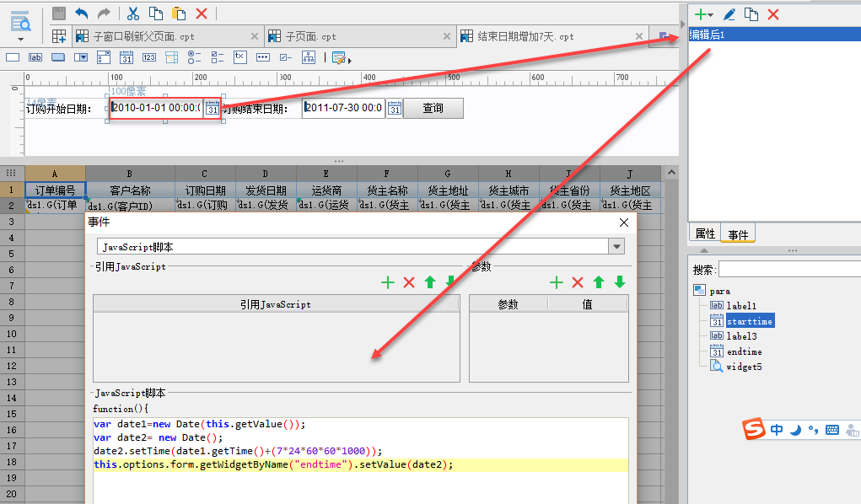861x504 pixels.
Task: Open the calendar picker of the end date field
Action: pyautogui.click(x=395, y=108)
